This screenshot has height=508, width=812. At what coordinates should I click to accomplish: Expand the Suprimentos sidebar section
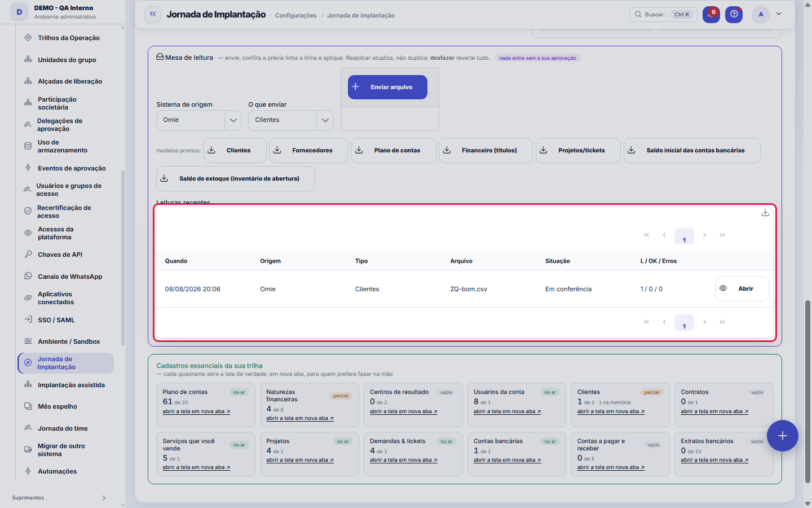pyautogui.click(x=59, y=498)
